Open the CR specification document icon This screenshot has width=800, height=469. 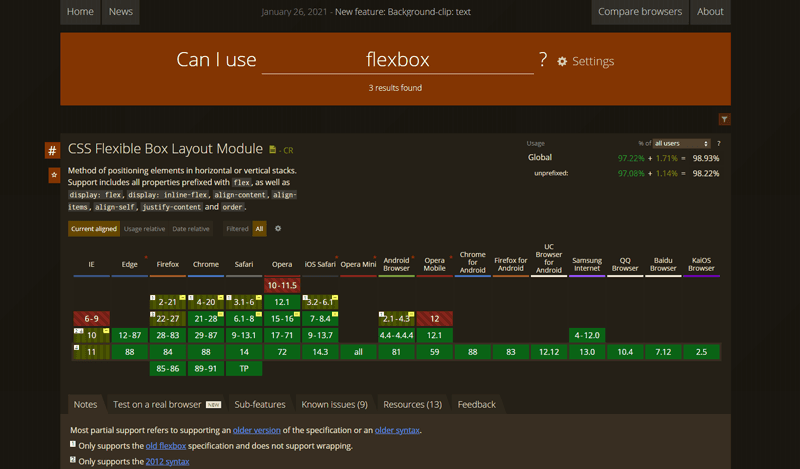tap(273, 150)
